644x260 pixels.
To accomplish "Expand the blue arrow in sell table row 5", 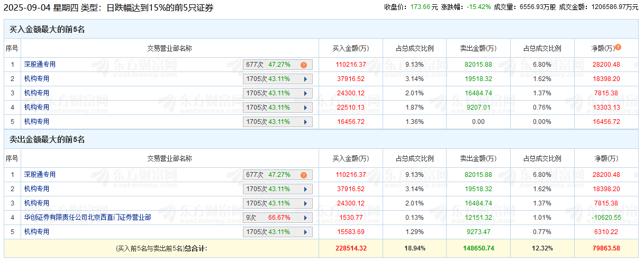I will (x=305, y=232).
